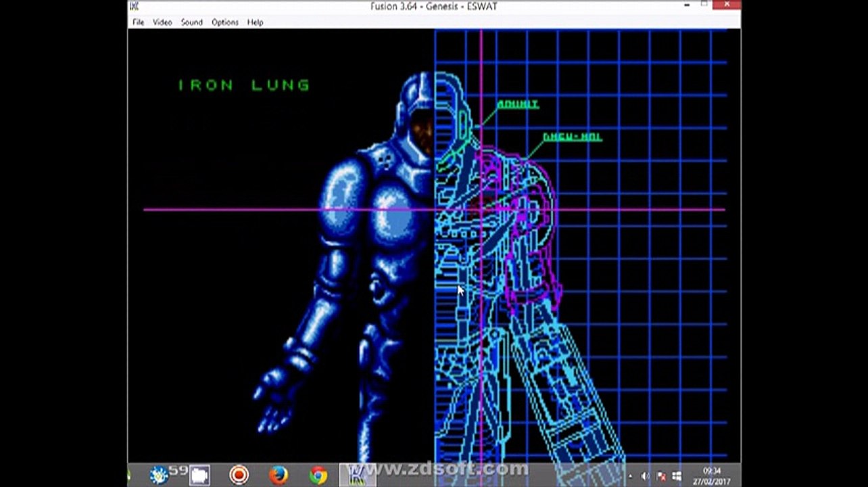Open the volume speaker tray icon
The width and height of the screenshot is (868, 487).
[645, 476]
